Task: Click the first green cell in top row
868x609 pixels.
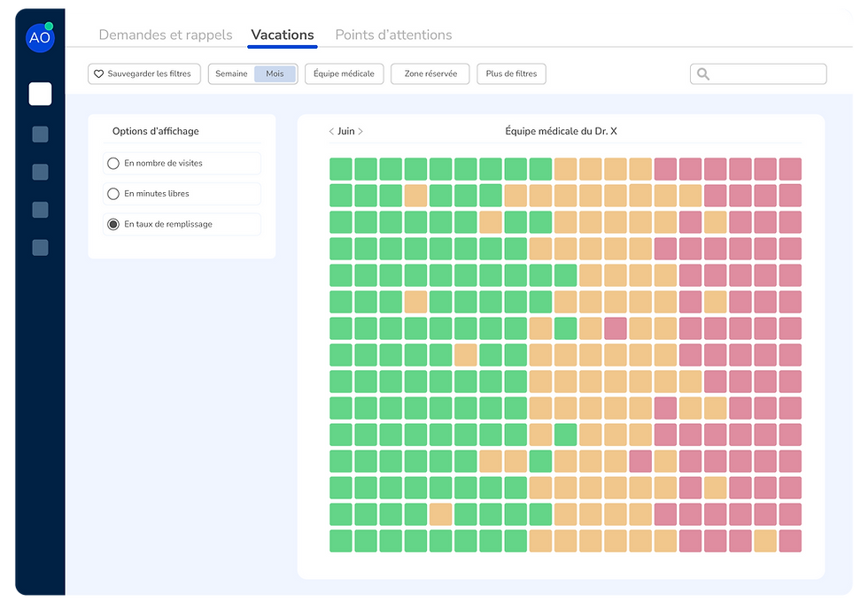Action: pos(341,168)
